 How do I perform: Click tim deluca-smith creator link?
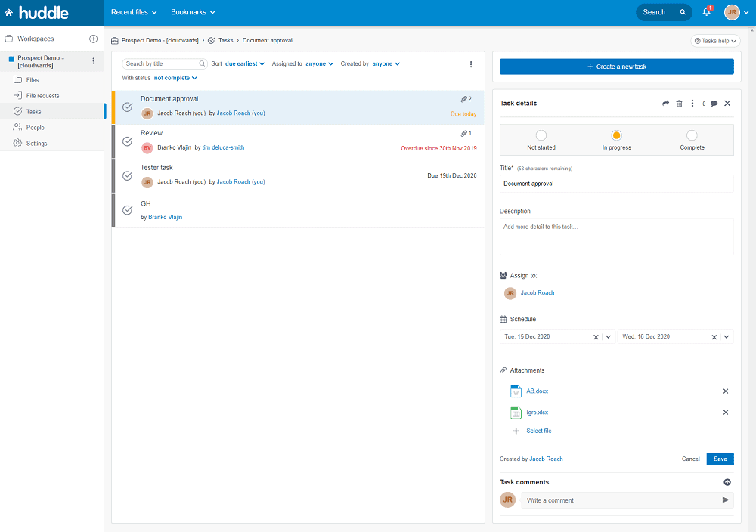(x=223, y=147)
